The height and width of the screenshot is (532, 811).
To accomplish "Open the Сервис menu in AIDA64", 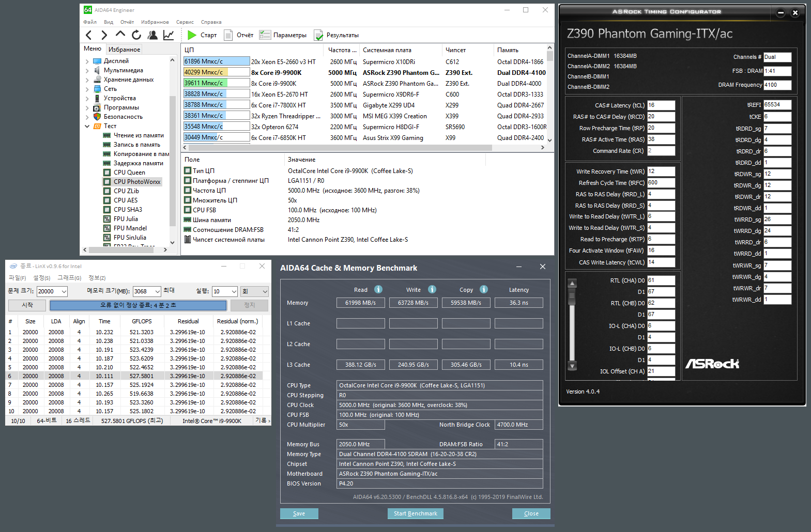I will click(x=185, y=22).
